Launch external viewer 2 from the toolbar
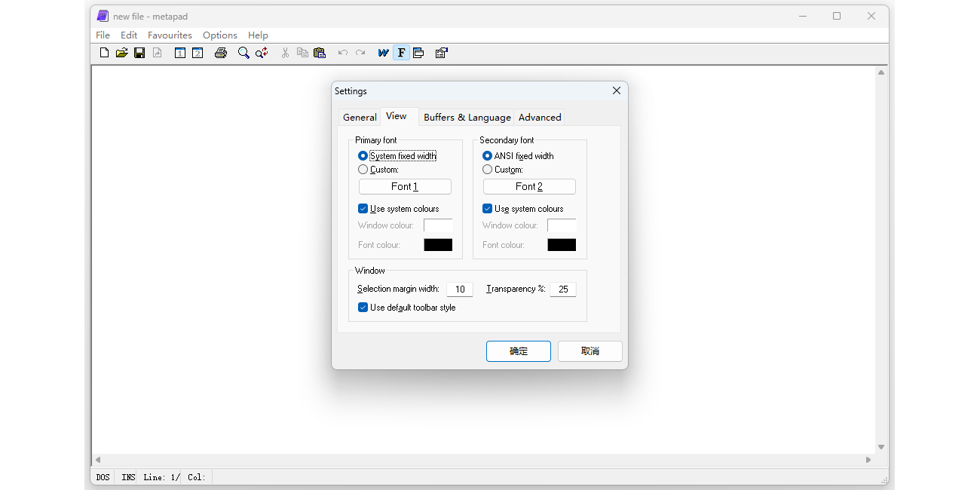Viewport: 980px width, 490px height. coord(198,53)
